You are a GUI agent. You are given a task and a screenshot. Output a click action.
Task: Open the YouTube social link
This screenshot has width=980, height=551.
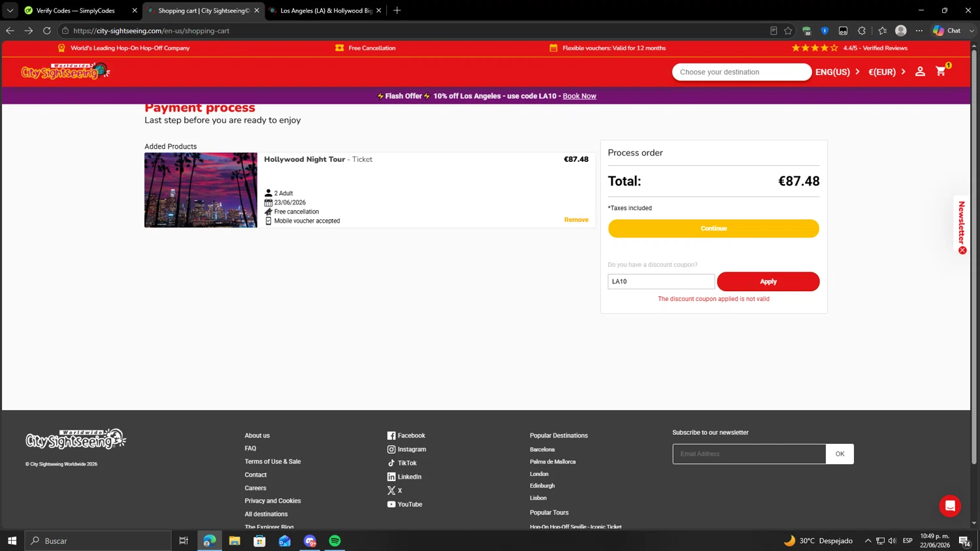pyautogui.click(x=404, y=504)
